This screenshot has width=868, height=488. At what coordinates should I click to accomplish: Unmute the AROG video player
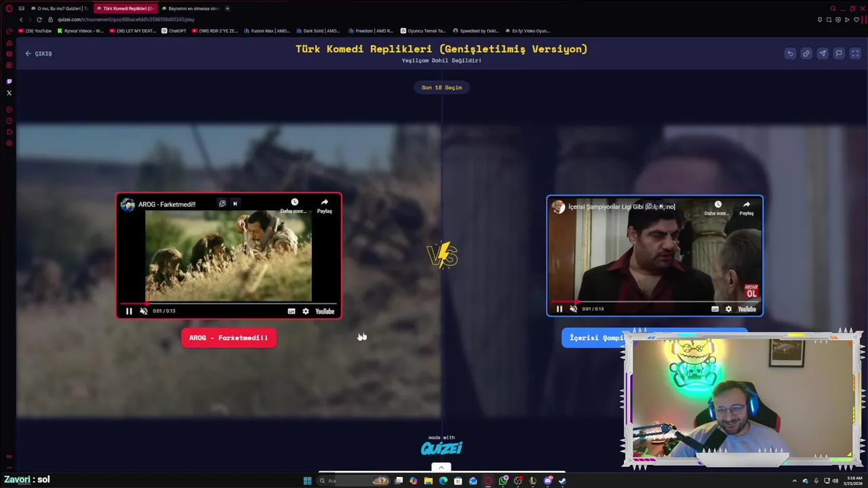coord(144,311)
